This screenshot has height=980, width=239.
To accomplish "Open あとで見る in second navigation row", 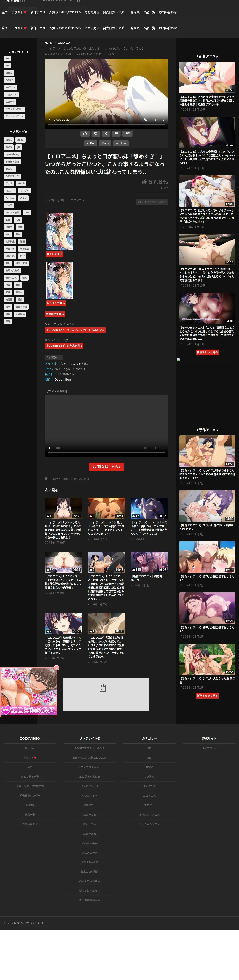I will (92, 28).
